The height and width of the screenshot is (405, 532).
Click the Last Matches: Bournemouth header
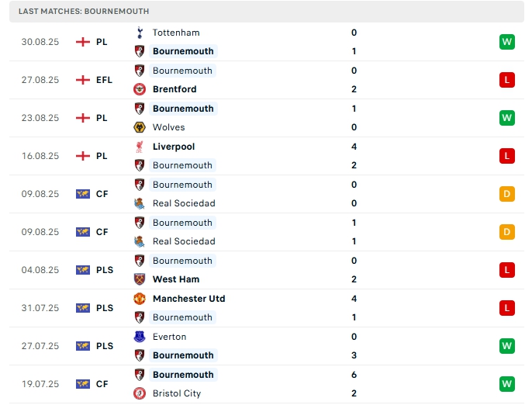tap(85, 12)
